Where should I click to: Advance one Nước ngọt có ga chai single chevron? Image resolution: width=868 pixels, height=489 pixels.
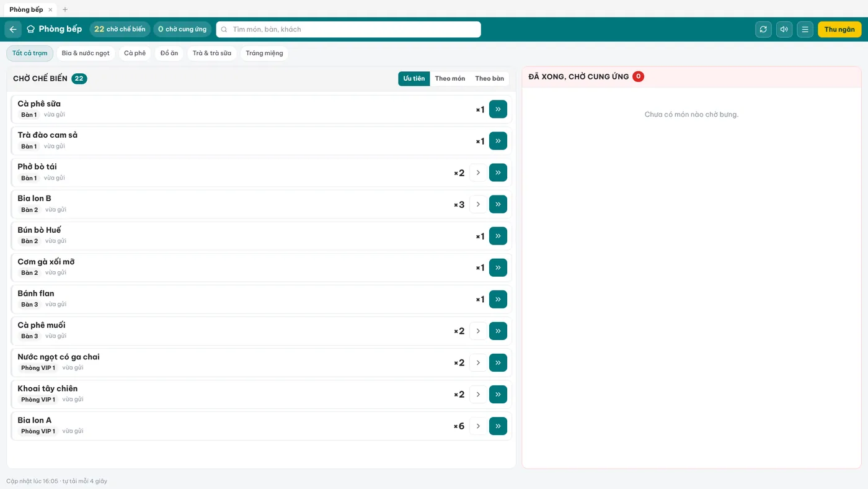478,362
